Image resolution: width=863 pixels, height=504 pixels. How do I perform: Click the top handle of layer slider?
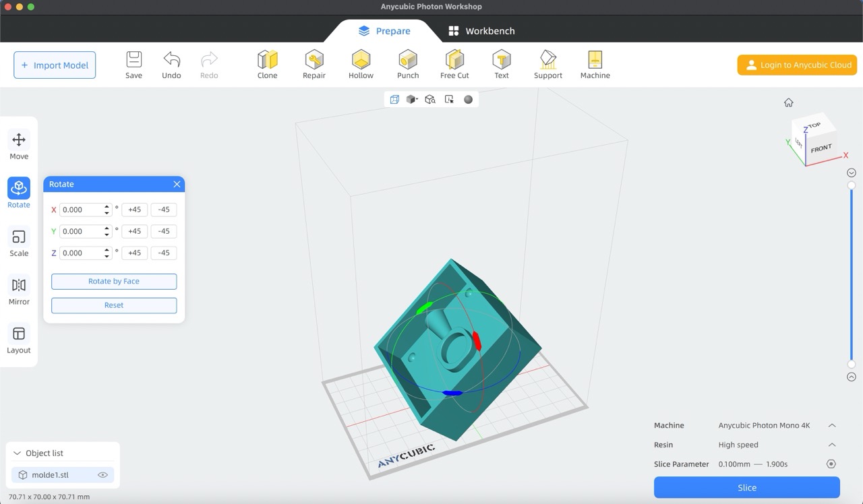(x=851, y=185)
